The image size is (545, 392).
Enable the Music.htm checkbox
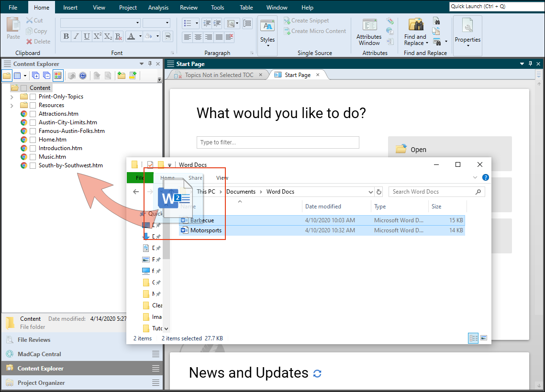[33, 157]
